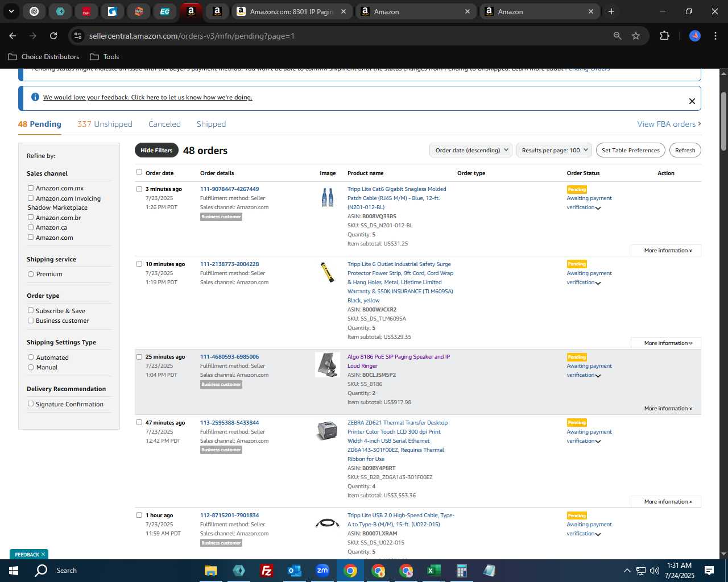Click the Tripp Lite Cat6 patch cable thumbnail
Viewport: 728px width, 582px height.
[328, 197]
